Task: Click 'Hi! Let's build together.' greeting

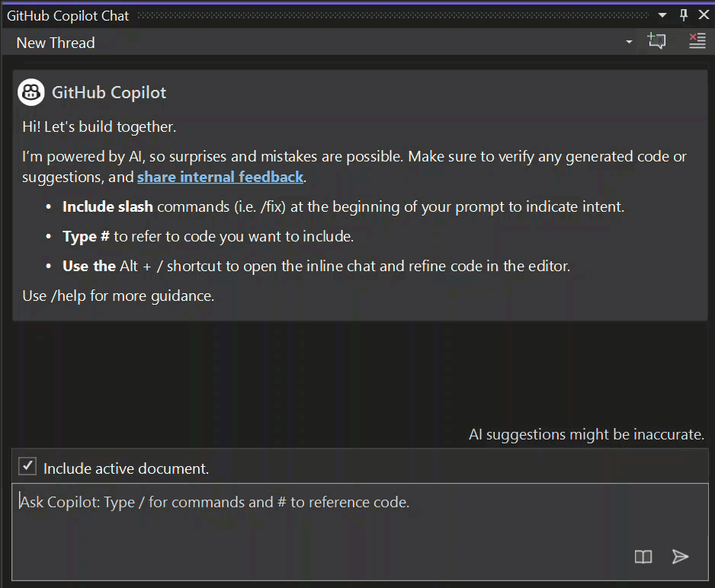Action: click(99, 126)
